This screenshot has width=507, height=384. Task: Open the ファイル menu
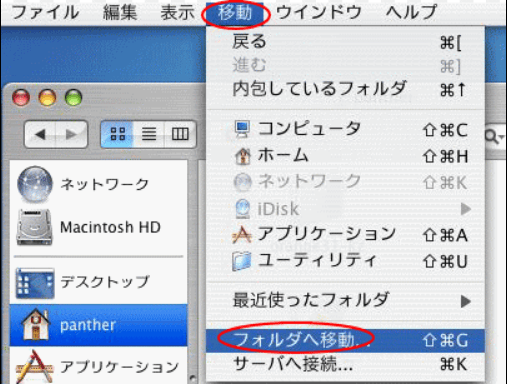(45, 13)
